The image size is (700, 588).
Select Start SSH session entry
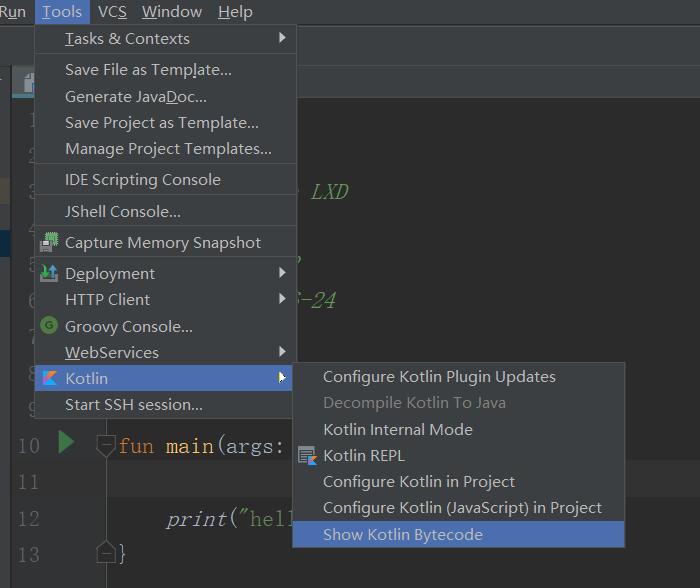(134, 405)
